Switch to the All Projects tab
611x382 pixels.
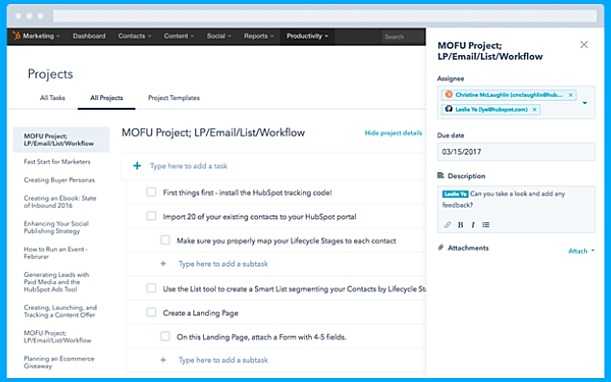106,98
